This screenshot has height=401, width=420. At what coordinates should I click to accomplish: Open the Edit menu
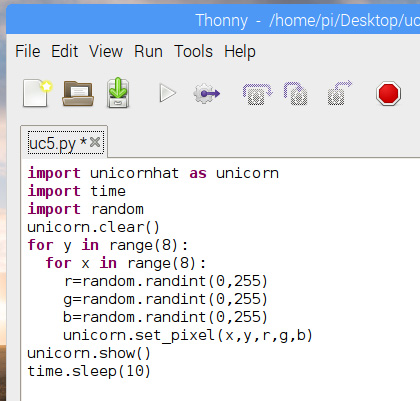(65, 52)
